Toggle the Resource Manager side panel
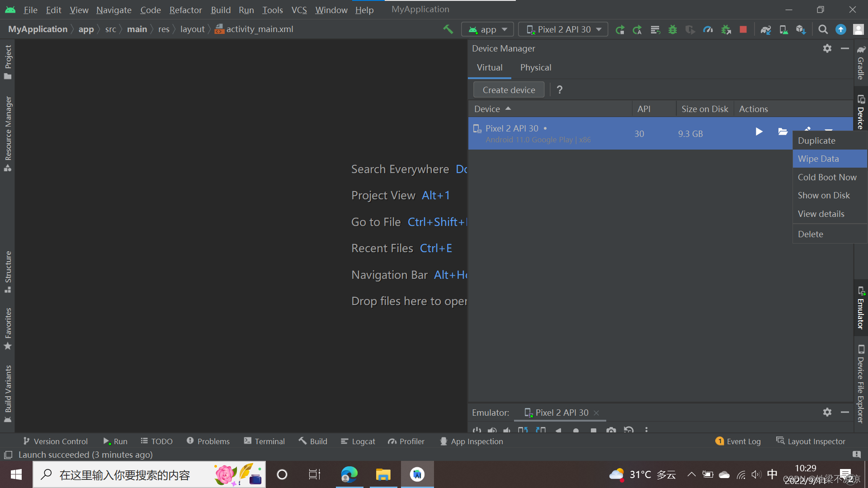868x488 pixels. coord(8,133)
